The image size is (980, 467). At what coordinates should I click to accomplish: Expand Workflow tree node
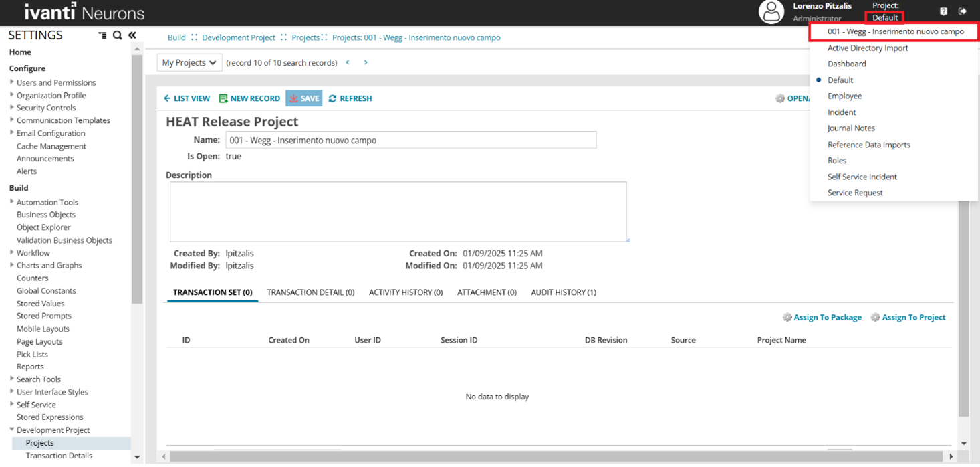(x=11, y=253)
